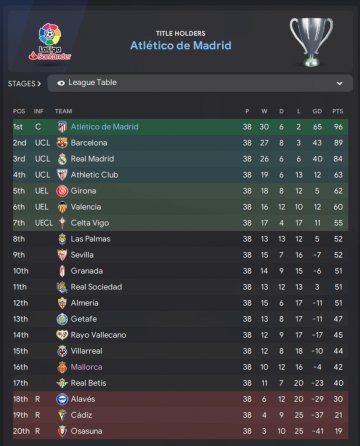Click the LaLiga Santander logo
360x446 pixels.
pyautogui.click(x=50, y=42)
